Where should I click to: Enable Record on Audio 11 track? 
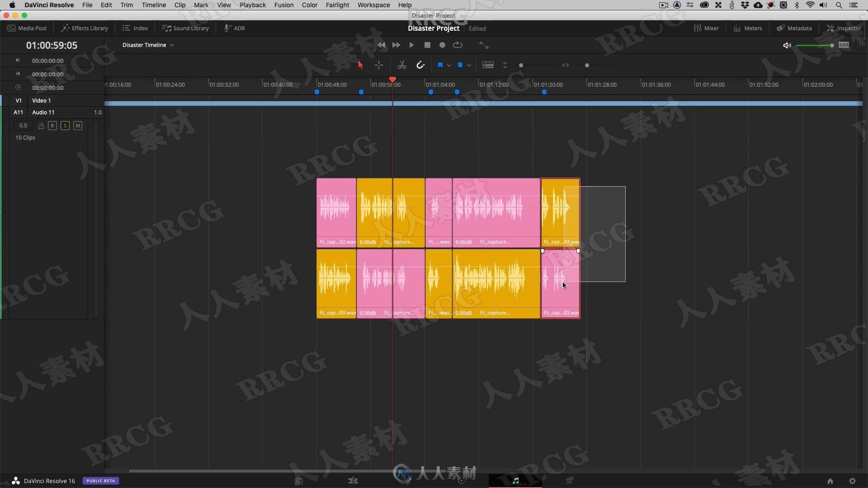tap(52, 126)
